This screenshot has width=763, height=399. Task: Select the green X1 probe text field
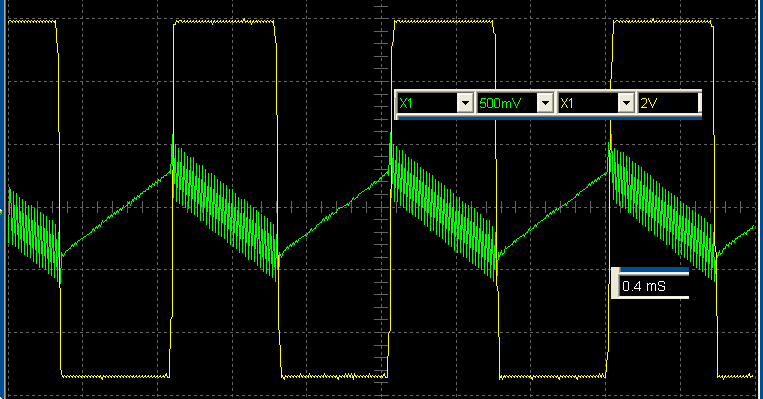point(427,103)
